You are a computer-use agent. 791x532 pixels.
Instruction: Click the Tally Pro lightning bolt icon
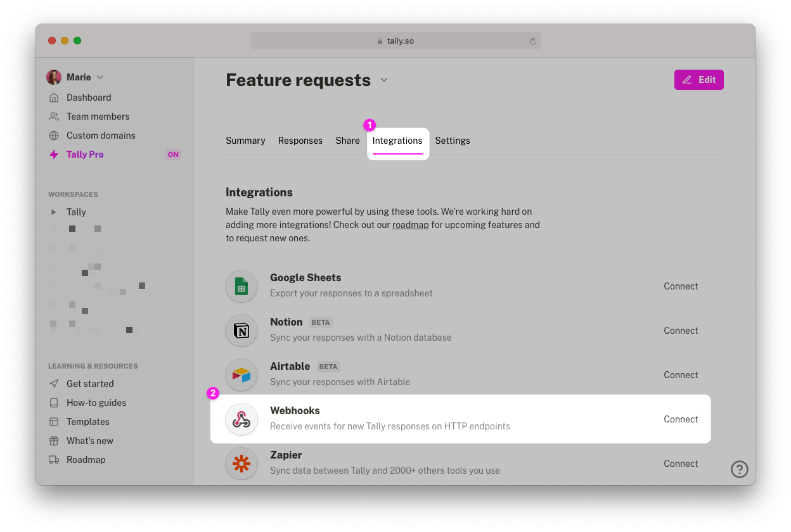(54, 155)
